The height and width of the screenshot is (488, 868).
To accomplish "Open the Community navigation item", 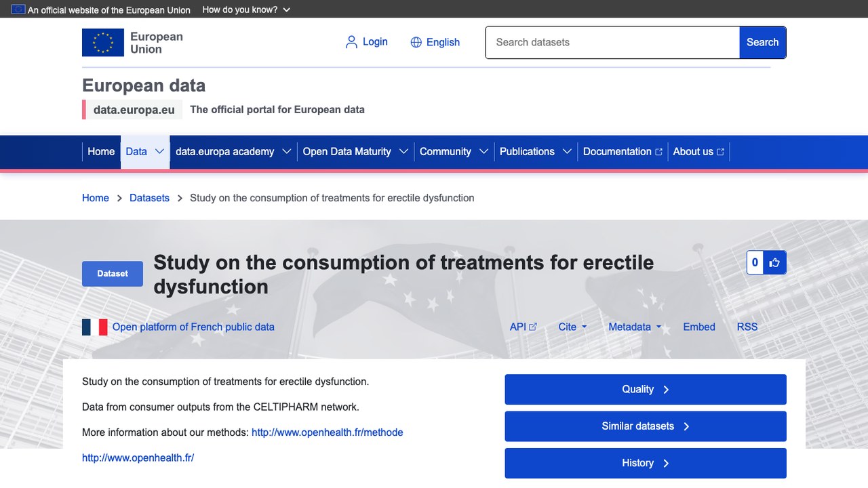I will pyautogui.click(x=446, y=152).
